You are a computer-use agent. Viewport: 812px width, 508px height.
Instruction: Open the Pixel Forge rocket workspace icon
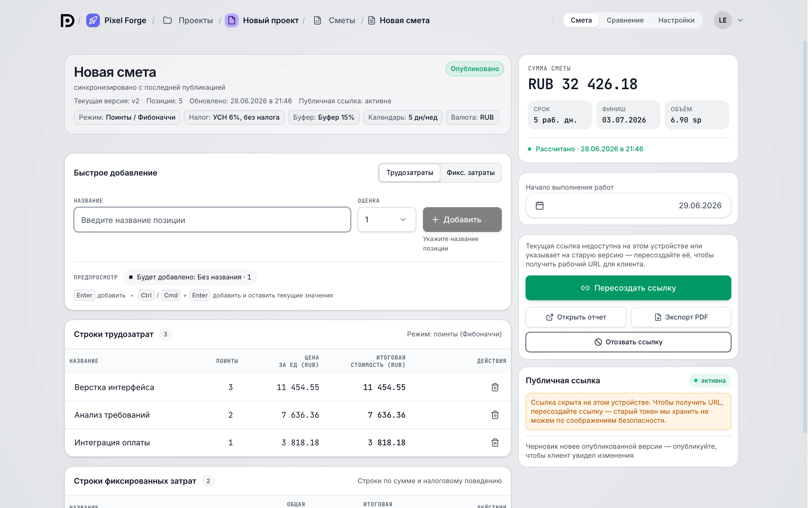point(93,21)
